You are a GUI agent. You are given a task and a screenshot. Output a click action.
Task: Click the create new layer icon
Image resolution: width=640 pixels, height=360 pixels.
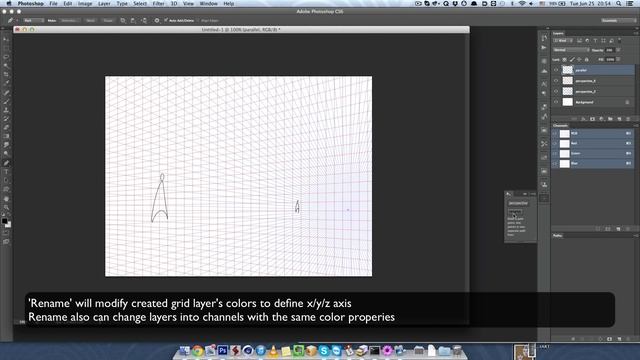619,119
